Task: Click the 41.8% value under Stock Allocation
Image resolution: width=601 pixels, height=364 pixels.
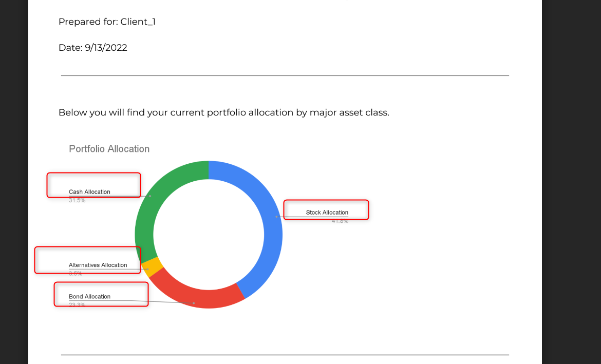Action: tap(340, 221)
